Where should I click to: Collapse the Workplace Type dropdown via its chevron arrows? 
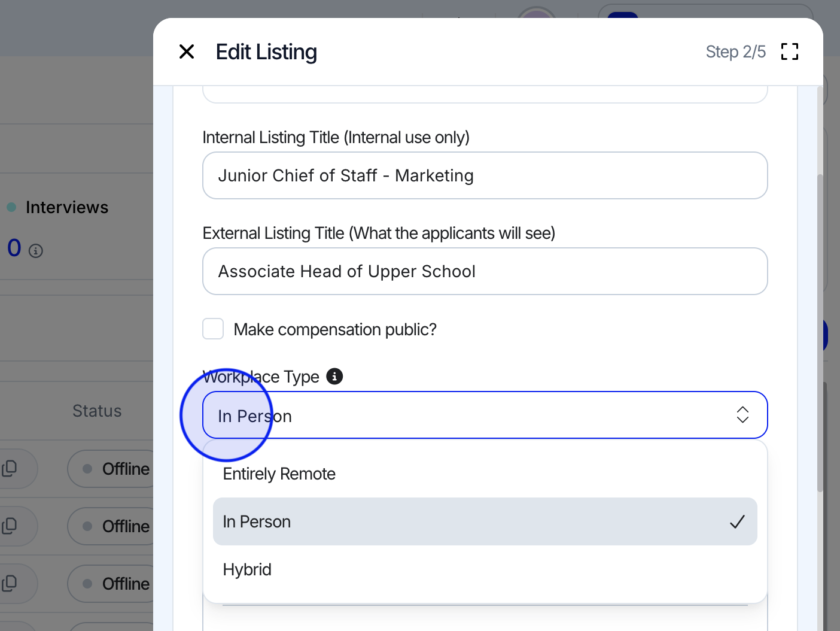point(742,415)
